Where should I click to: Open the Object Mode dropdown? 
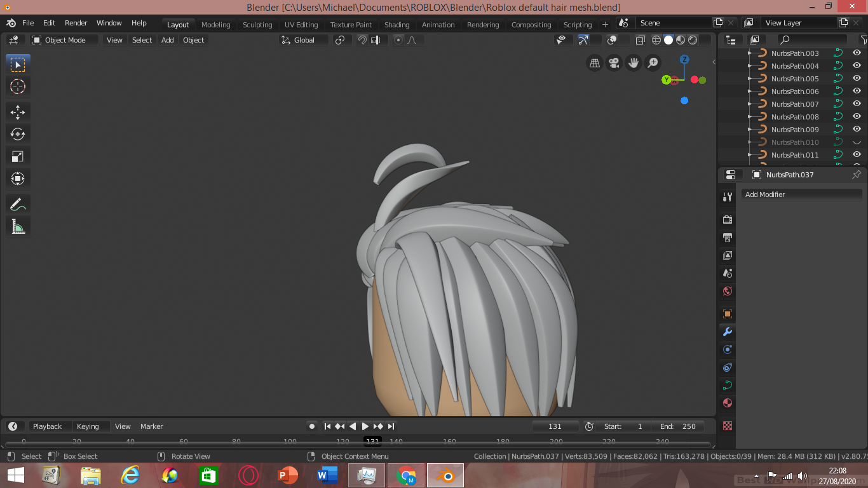65,40
